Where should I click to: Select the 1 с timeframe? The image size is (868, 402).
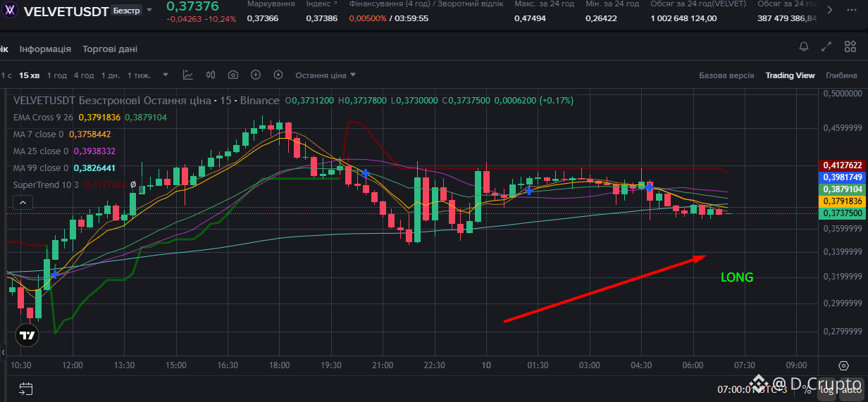click(6, 75)
